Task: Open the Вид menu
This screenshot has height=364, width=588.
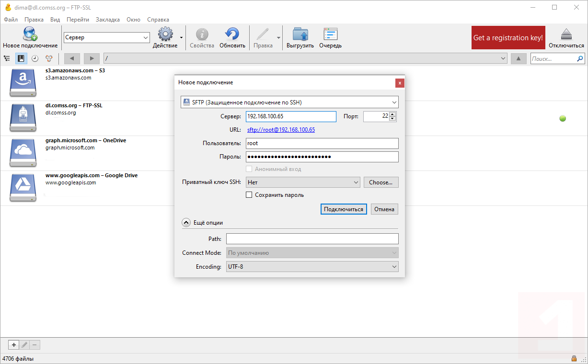Action: (x=55, y=20)
